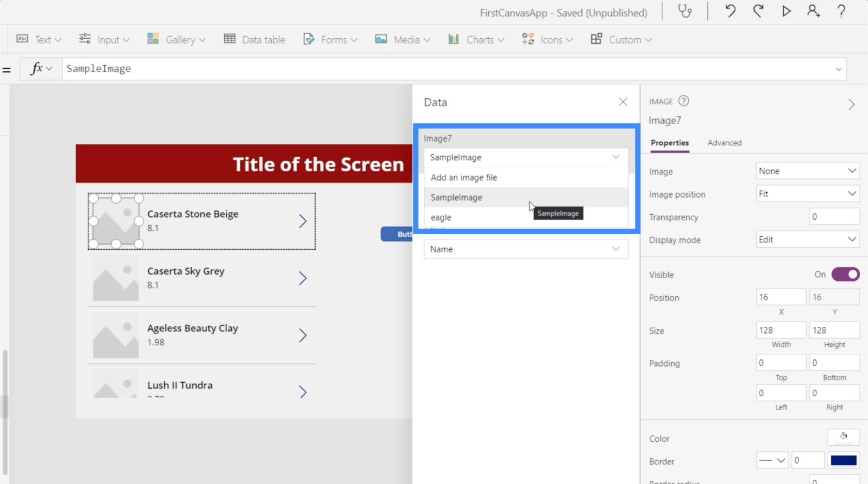868x484 pixels.
Task: Open the Image dropdown set to None
Action: (808, 171)
